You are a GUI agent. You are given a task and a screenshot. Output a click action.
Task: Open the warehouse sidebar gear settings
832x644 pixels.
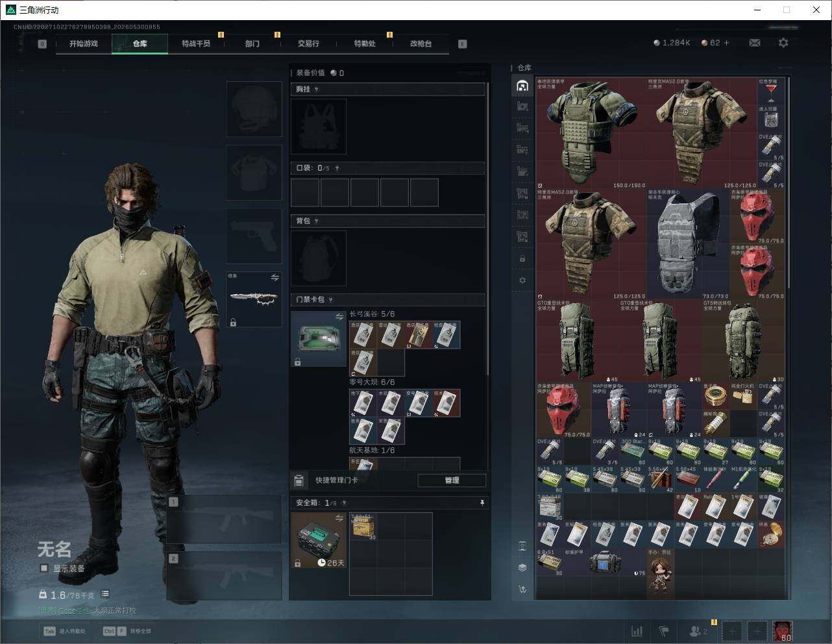(522, 280)
